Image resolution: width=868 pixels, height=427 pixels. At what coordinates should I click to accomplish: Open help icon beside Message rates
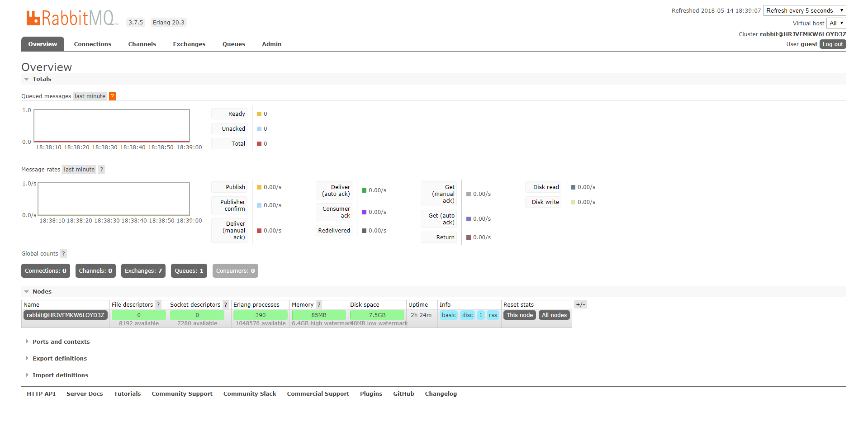coord(102,169)
